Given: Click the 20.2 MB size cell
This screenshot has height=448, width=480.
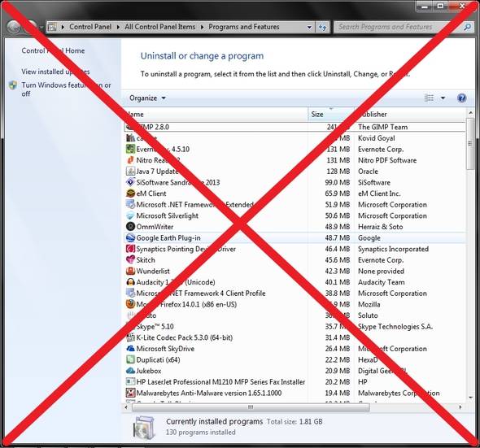Looking at the screenshot, I should coord(338,382).
